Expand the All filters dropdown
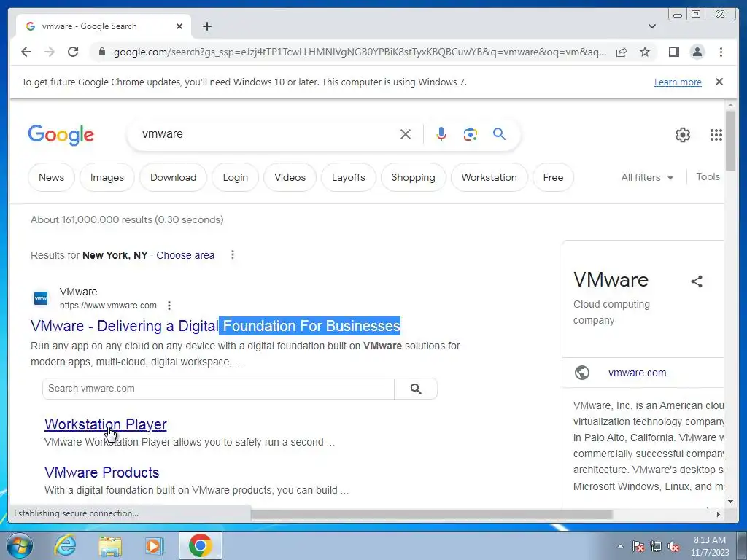Viewport: 747px width, 560px height. tap(647, 177)
